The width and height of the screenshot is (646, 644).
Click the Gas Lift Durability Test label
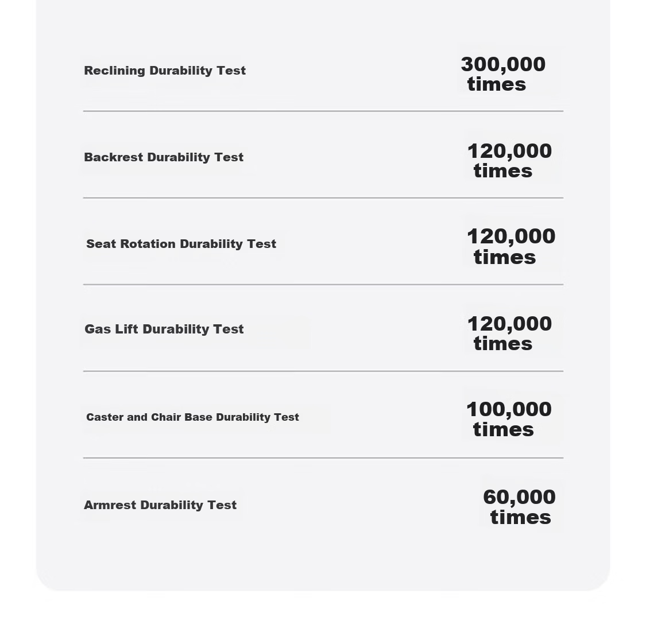(x=164, y=329)
